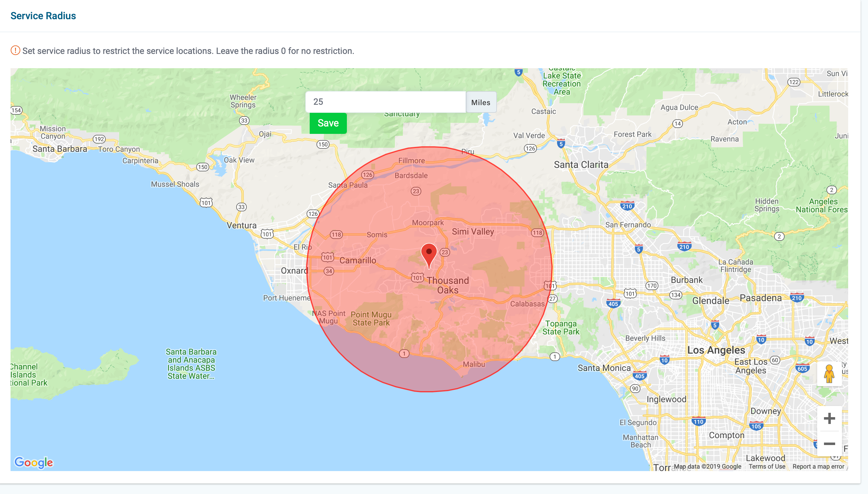Click the Santa Barbara city label
This screenshot has height=494, width=868.
[60, 149]
